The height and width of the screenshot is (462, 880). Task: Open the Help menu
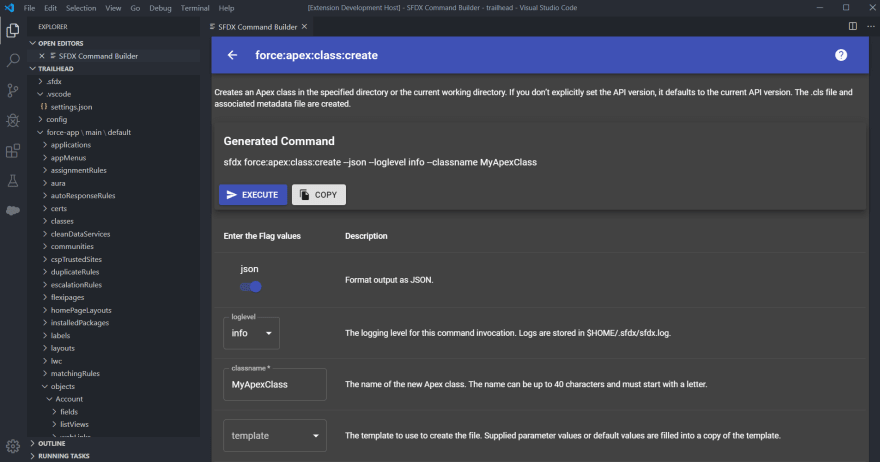(x=226, y=8)
